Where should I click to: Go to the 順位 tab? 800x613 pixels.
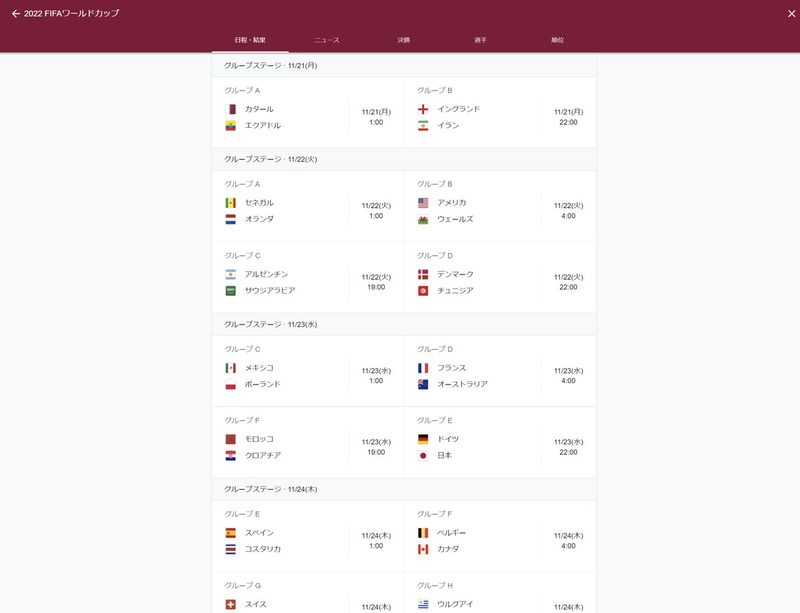coord(557,40)
